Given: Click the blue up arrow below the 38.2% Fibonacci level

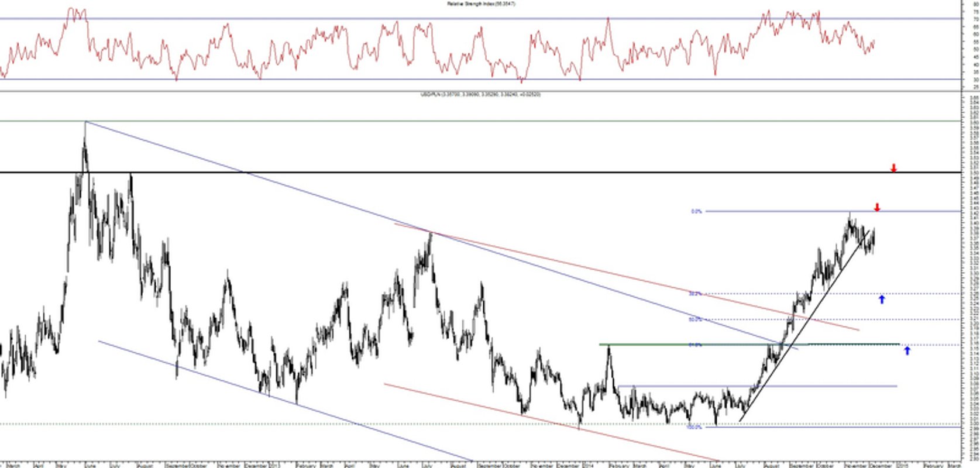Looking at the screenshot, I should pos(882,299).
